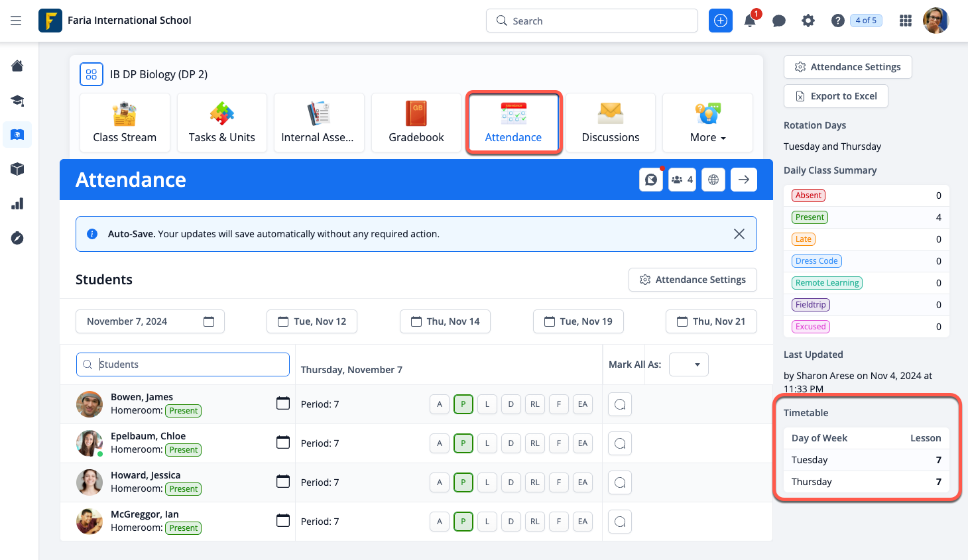Mark James Bowen as Absent (A)
Screen dimensions: 968x560
pyautogui.click(x=440, y=404)
